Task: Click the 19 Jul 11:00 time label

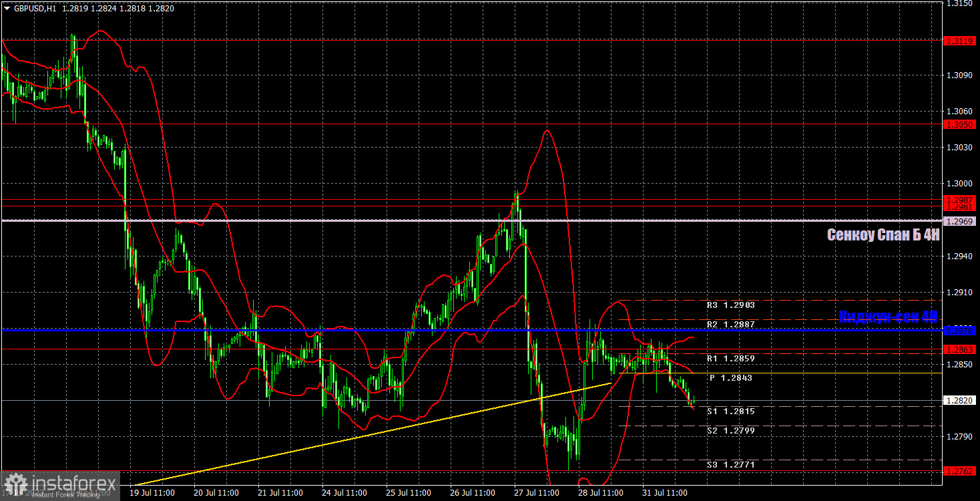Action: click(x=153, y=493)
